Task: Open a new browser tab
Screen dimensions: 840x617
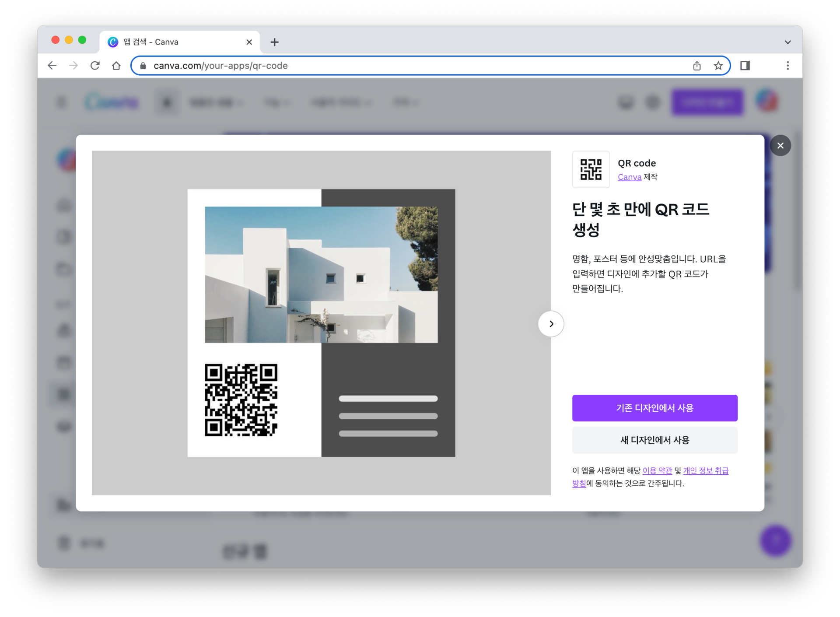Action: point(274,42)
